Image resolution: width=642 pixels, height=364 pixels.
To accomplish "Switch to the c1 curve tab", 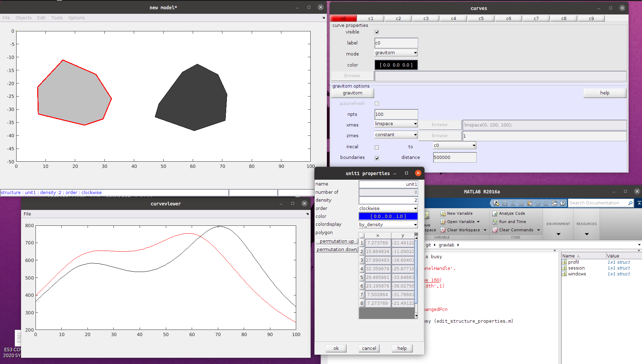I will [371, 18].
